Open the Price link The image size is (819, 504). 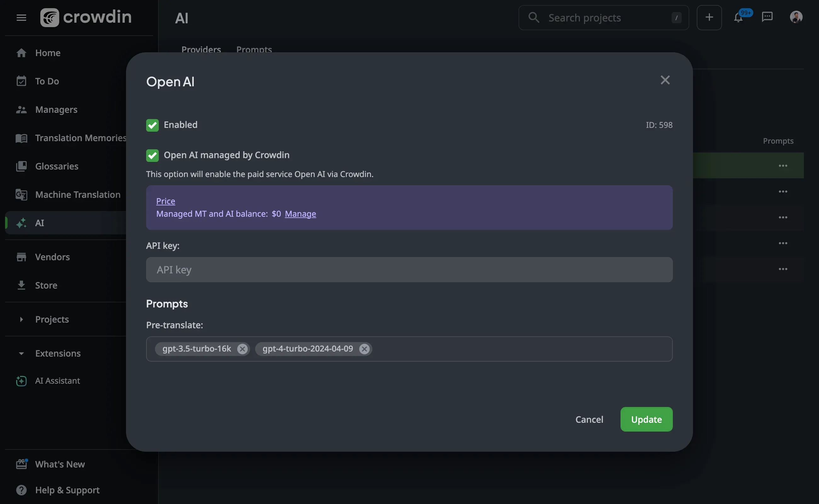click(165, 201)
